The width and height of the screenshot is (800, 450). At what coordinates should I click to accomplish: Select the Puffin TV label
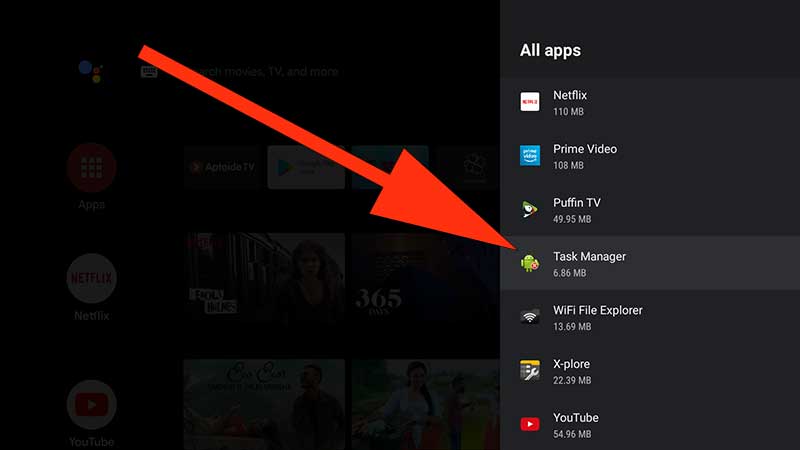pos(577,203)
